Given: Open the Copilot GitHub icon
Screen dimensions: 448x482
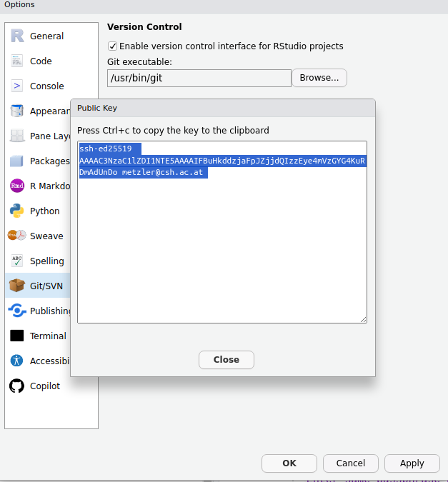Looking at the screenshot, I should pos(17,386).
